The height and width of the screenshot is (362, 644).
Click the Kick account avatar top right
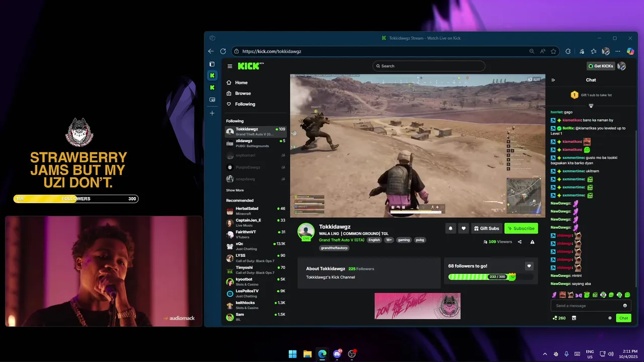coord(621,66)
